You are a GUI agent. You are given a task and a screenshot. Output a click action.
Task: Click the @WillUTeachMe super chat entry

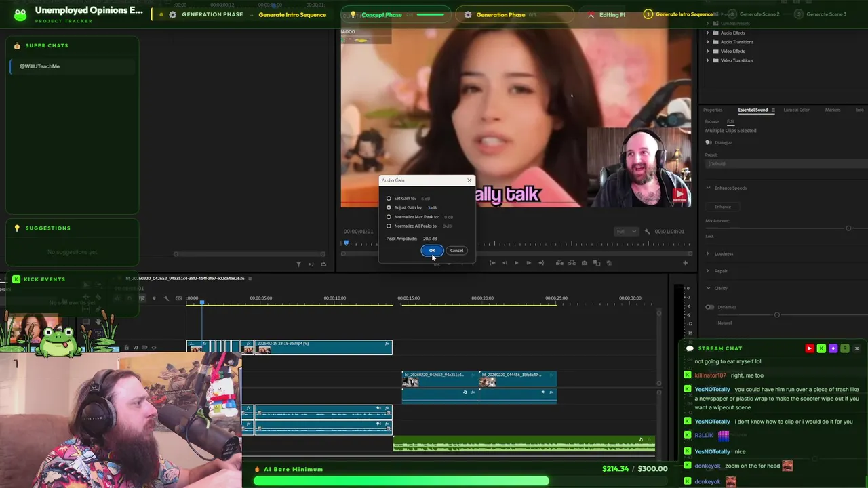[x=73, y=66]
